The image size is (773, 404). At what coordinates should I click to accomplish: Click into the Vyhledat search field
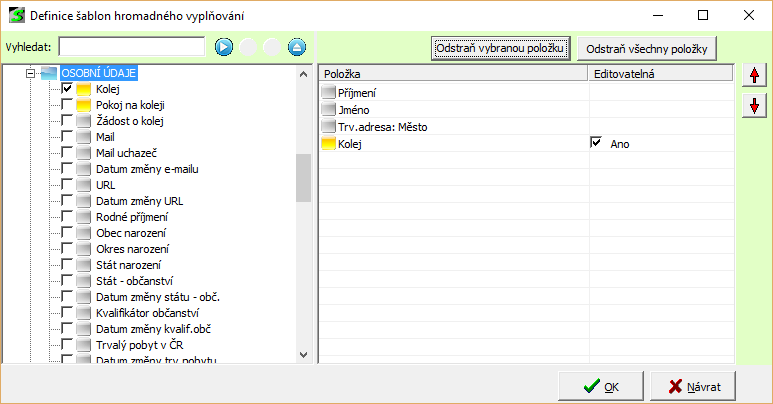coord(131,47)
